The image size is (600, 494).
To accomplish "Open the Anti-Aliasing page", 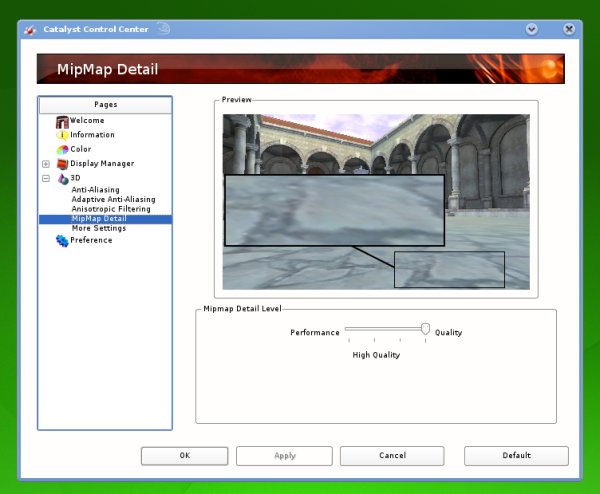I will (x=95, y=189).
